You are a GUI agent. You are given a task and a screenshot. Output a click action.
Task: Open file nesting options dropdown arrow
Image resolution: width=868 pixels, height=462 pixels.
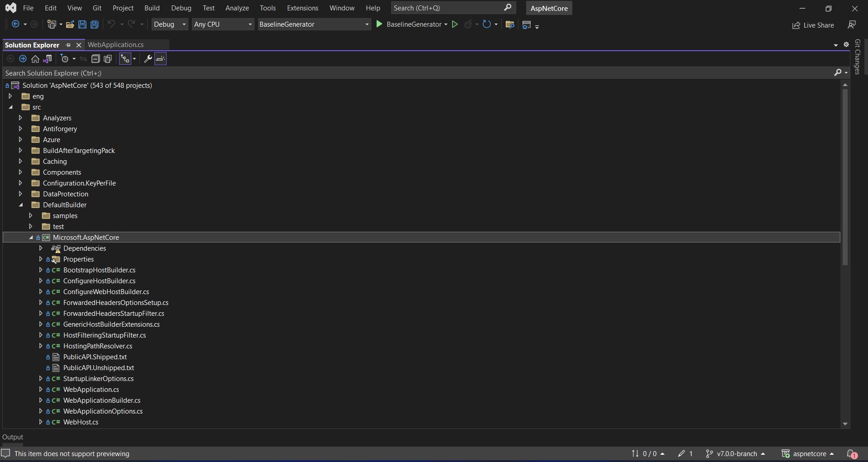point(134,59)
